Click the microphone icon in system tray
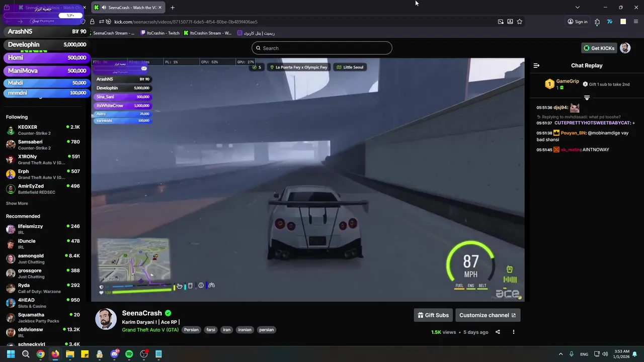Viewport: 644px width, 362px height. (572, 354)
